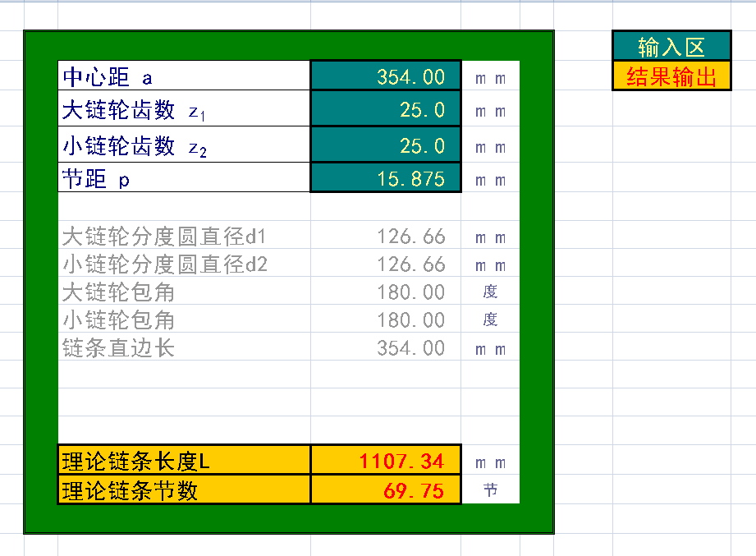Select the 输入区 legend cell
Viewport: 756px width, 556px height.
pos(671,45)
